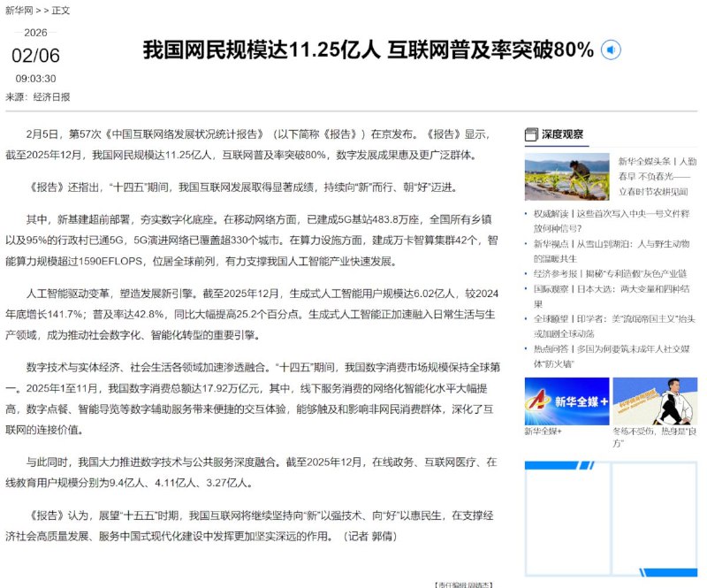Screen dimensions: 707x588
Task: Click the 正文 breadcrumb item
Action: (x=60, y=11)
